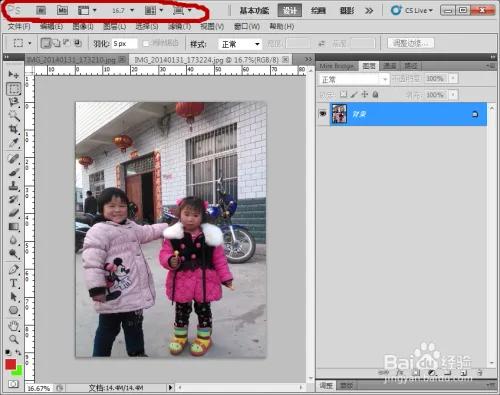Open the 图像(I) menu
Image resolution: width=500 pixels, height=395 pixels.
83,26
